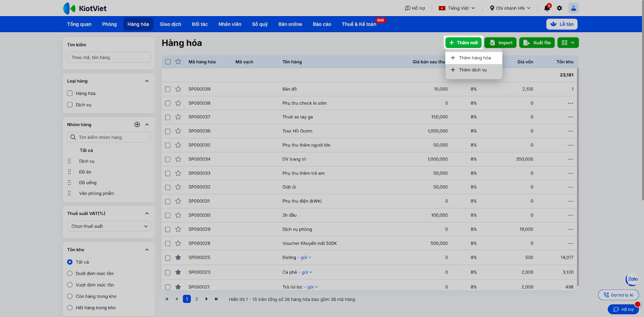Viewport: 644px width, 317px height.
Task: Click the star icon in table header
Action: click(178, 62)
